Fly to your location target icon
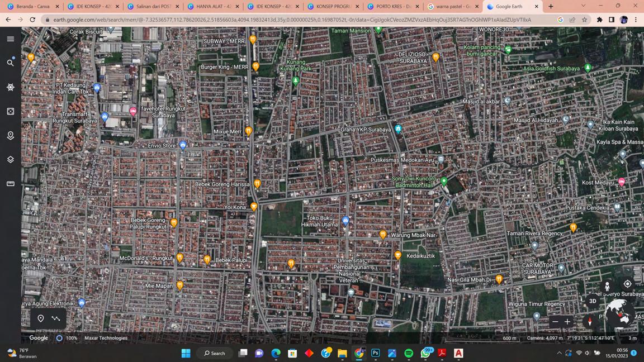Viewport: 644px width, 362px height. [x=627, y=284]
